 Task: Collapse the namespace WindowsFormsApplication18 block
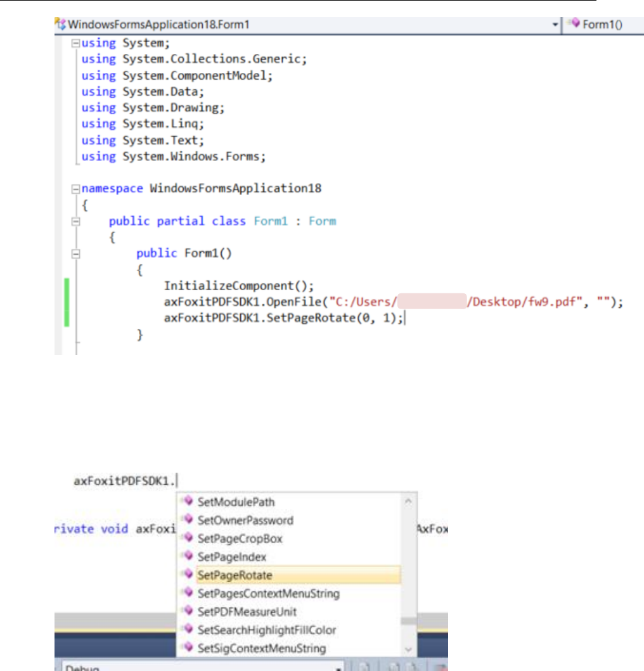(76, 189)
